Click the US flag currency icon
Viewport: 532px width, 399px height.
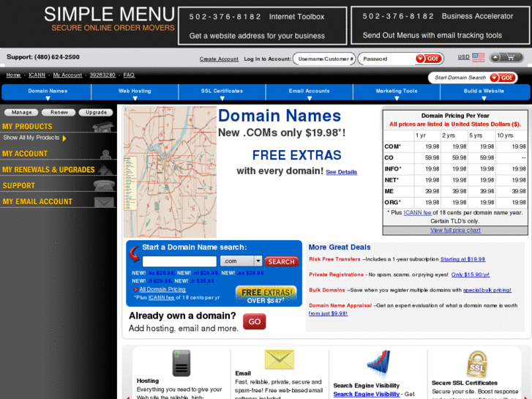pos(478,57)
